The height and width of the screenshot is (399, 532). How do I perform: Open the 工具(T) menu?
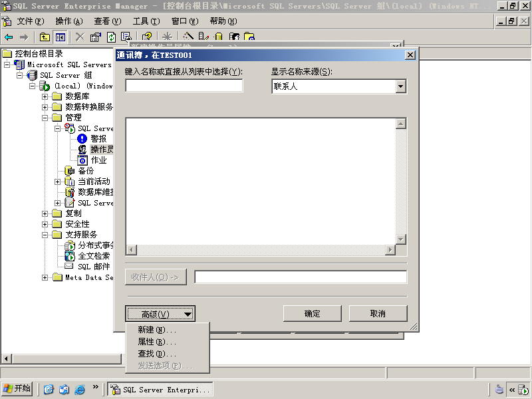[x=146, y=21]
